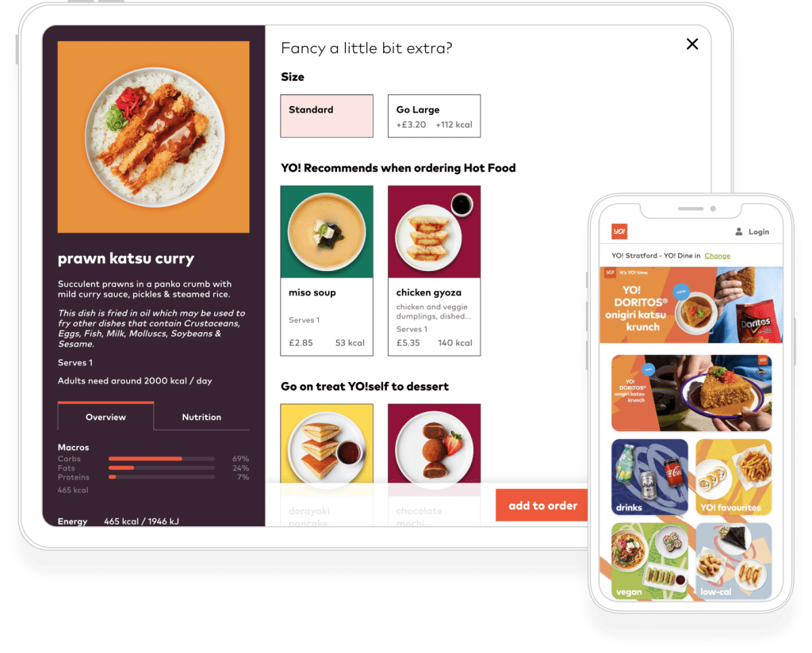Switch to the Nutrition tab

click(201, 417)
